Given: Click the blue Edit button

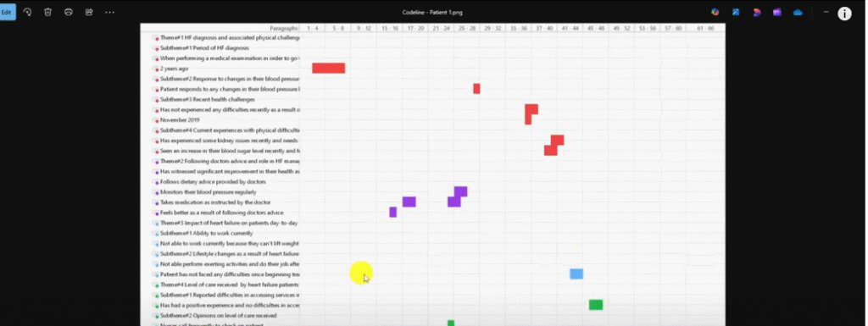Looking at the screenshot, I should [x=7, y=12].
